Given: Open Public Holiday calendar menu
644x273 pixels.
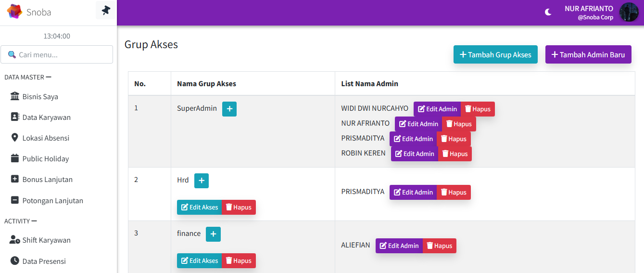Looking at the screenshot, I should click(45, 159).
